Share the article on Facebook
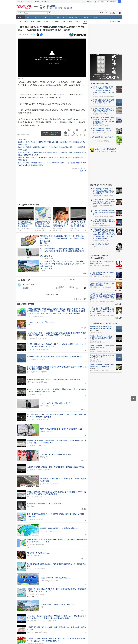This screenshot has height=644, width=138. [41, 35]
